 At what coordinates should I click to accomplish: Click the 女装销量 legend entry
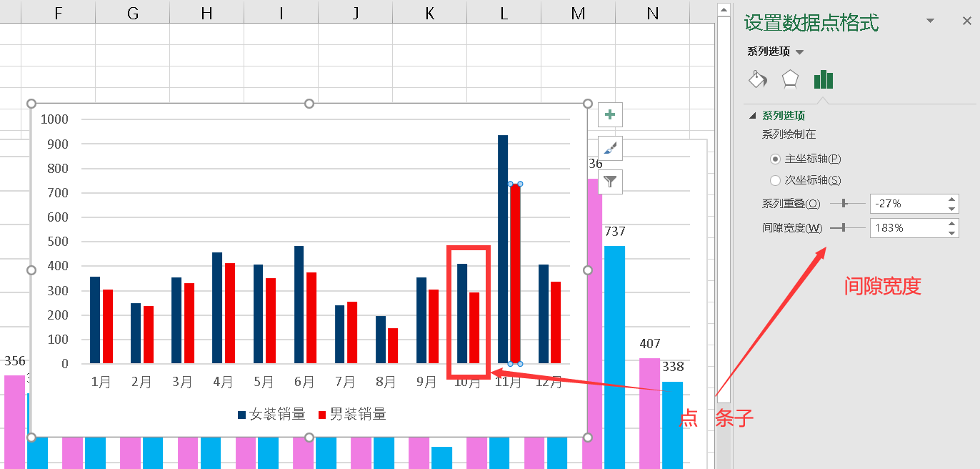[x=272, y=414]
